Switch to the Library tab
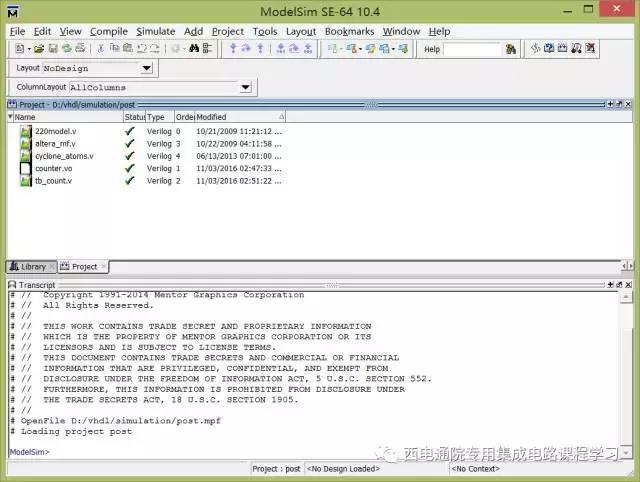This screenshot has width=640, height=482. click(x=32, y=267)
